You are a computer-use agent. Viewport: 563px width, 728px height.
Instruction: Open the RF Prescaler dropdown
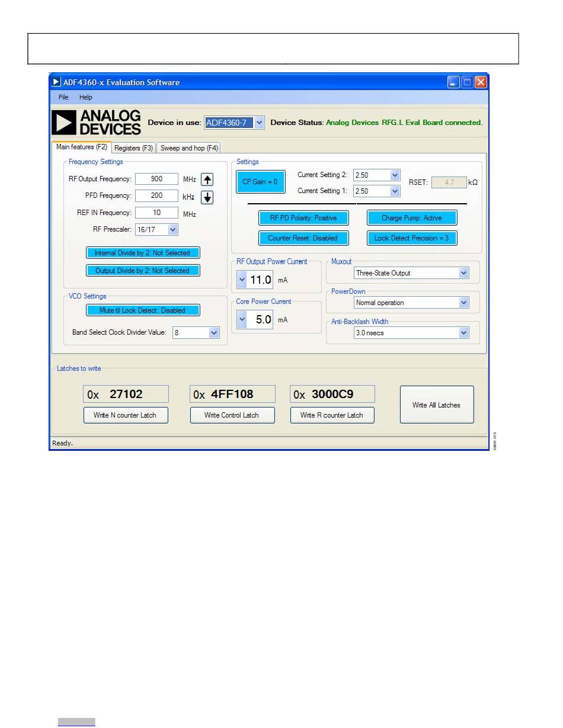172,229
